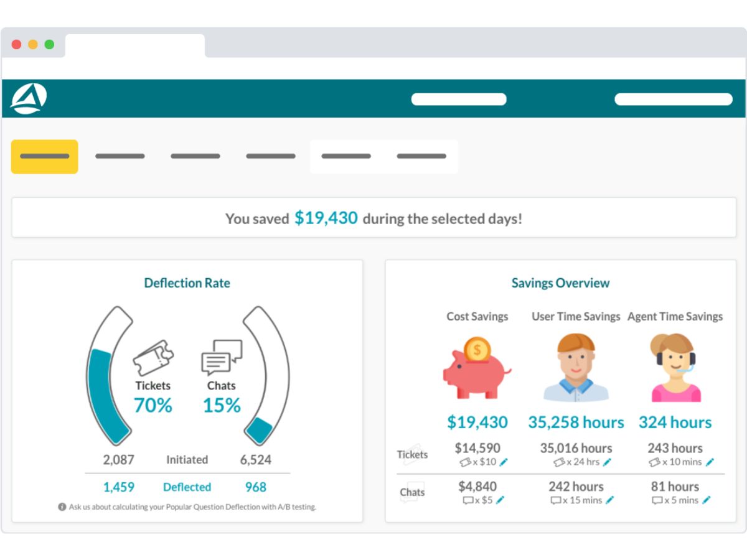Click the $19,430 saved amount in banner
Image resolution: width=747 pixels, height=560 pixels.
click(x=326, y=218)
